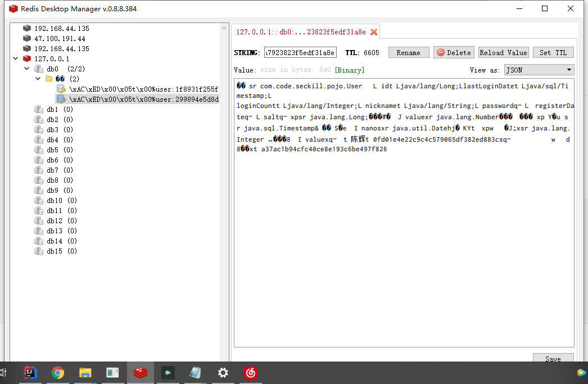The height and width of the screenshot is (384, 588).
Task: Click the Save button
Action: point(553,358)
